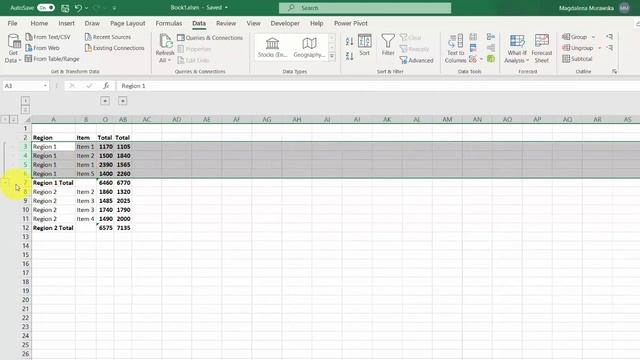Insert the Stocks data type

[x=272, y=47]
